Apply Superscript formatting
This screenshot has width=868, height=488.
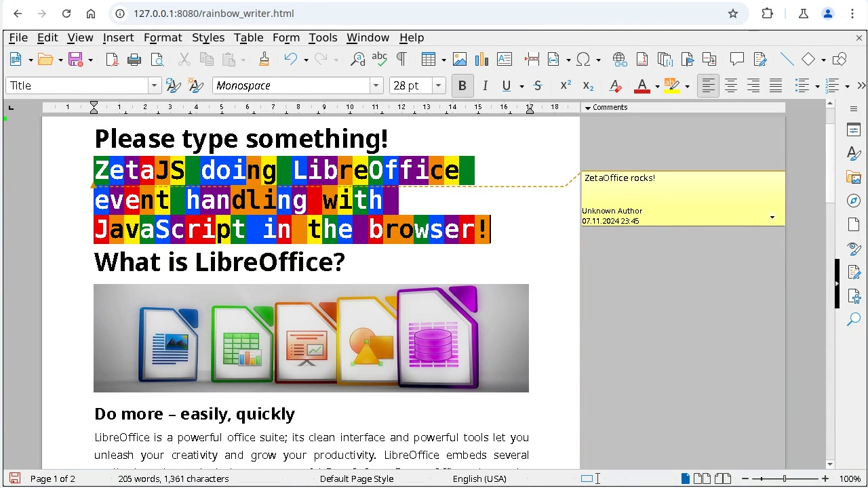tap(565, 85)
